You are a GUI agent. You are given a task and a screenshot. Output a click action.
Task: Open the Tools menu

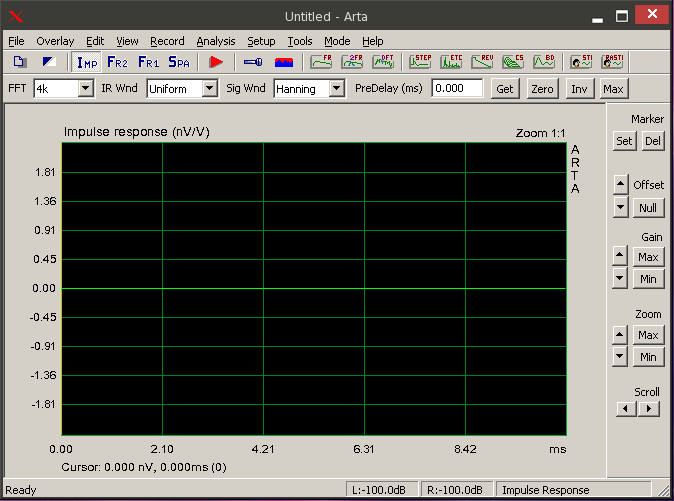(300, 41)
